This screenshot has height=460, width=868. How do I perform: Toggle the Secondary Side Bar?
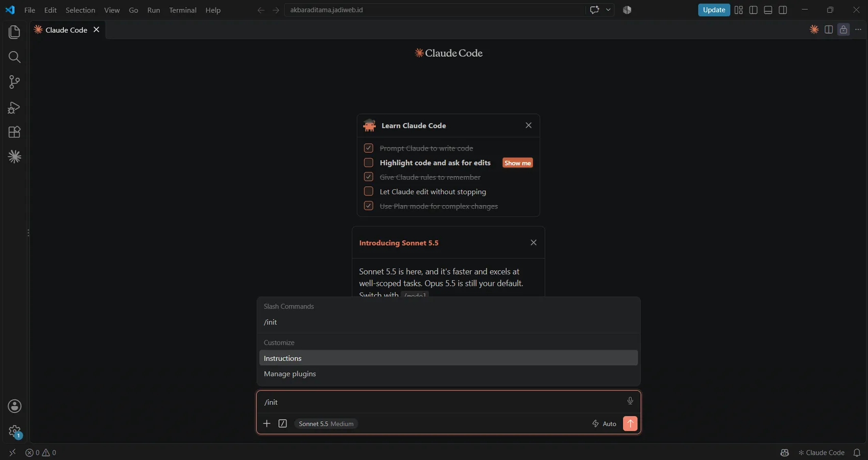pyautogui.click(x=783, y=10)
